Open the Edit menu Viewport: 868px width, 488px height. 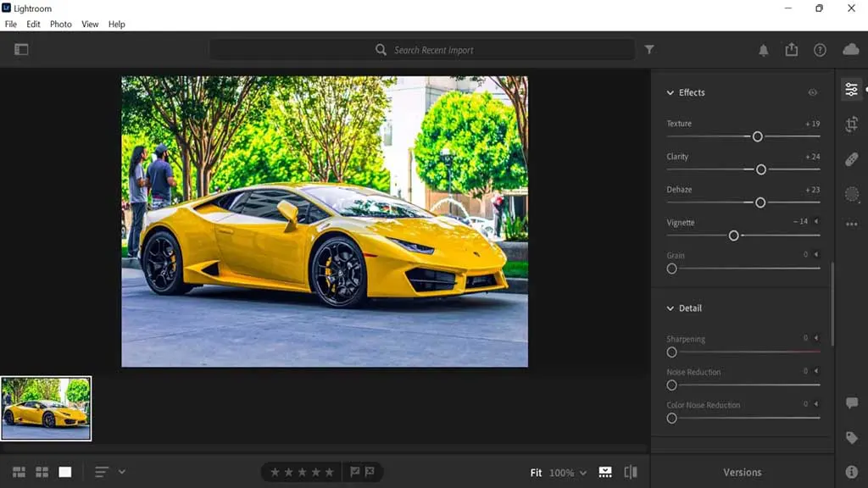point(33,25)
